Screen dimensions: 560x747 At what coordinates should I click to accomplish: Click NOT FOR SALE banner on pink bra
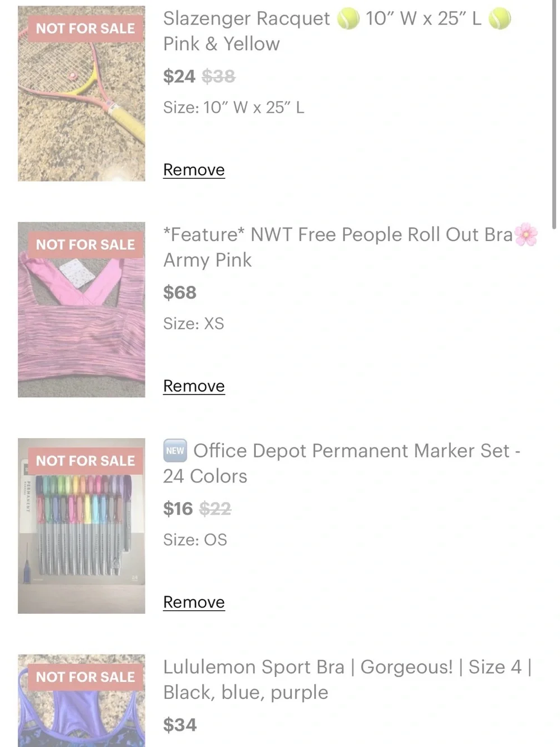[86, 245]
